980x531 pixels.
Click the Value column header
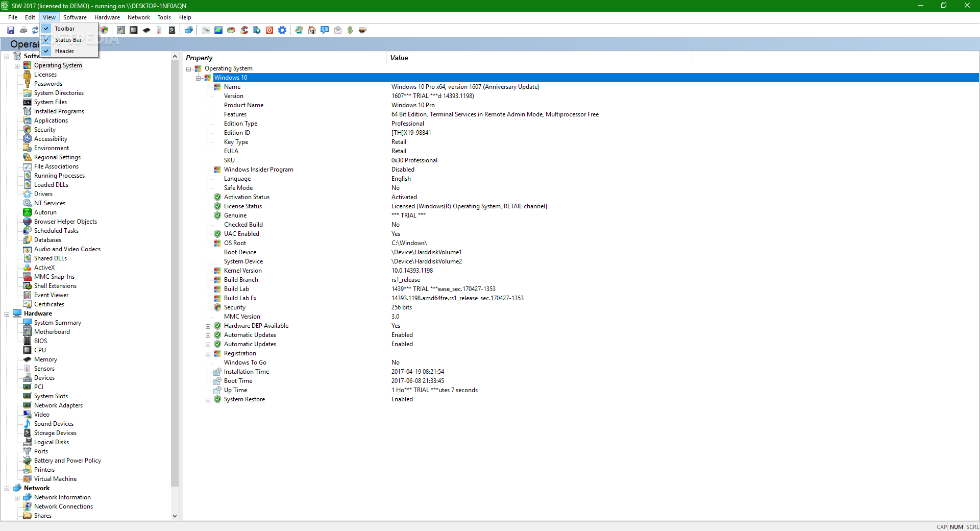(x=540, y=58)
